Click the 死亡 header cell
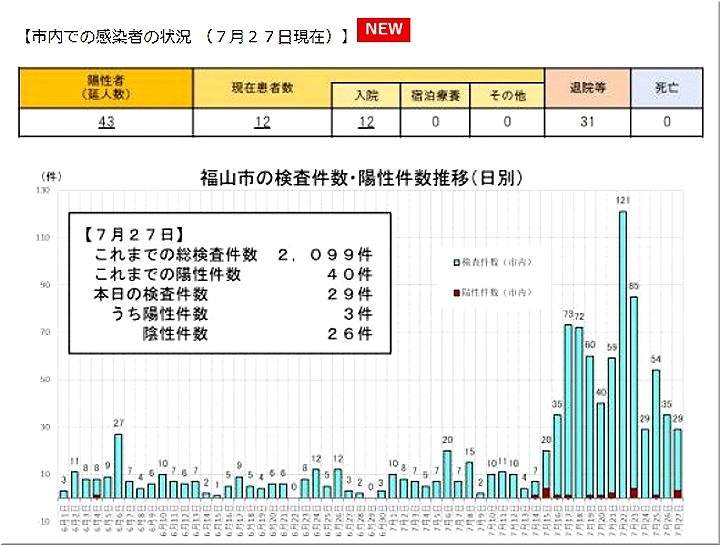720x545 pixels. [666, 88]
